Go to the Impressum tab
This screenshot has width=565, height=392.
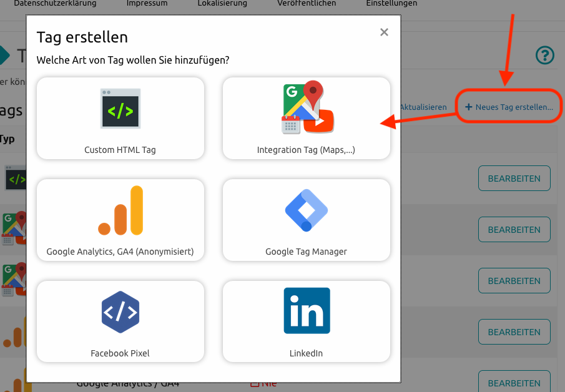[x=147, y=4]
